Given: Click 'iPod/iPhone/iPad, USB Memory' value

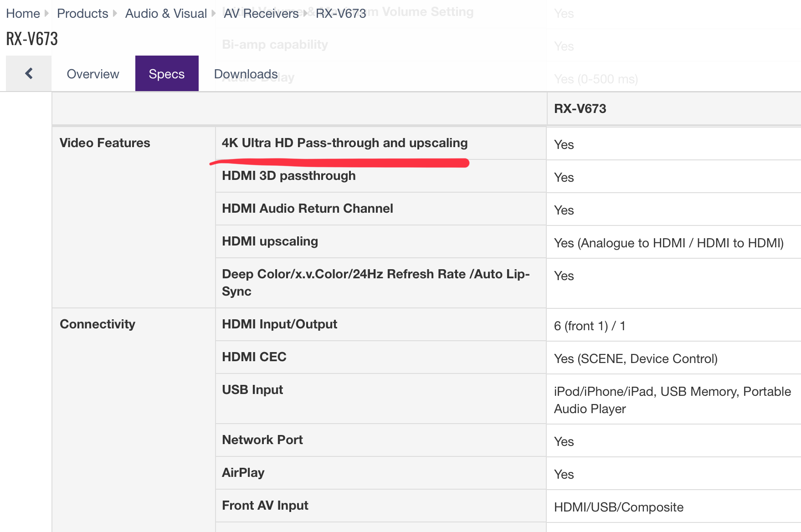Looking at the screenshot, I should (673, 400).
